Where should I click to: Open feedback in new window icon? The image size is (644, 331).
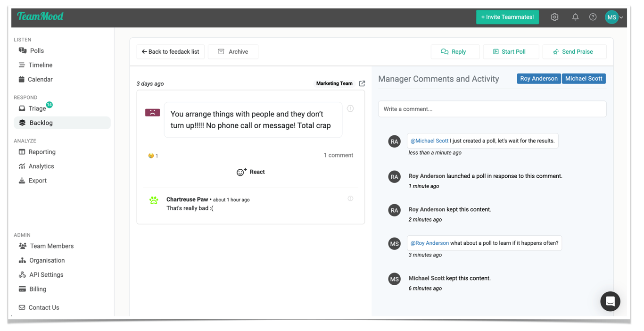pos(362,83)
